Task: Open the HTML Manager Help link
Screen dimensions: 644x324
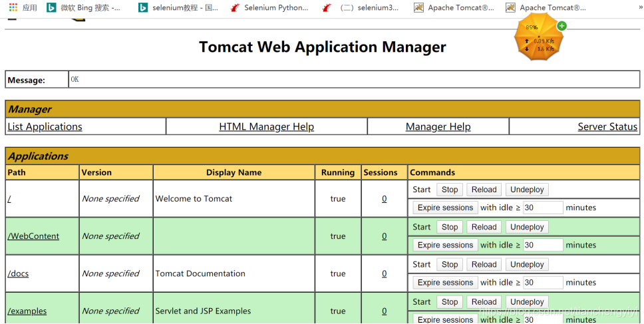Action: [x=267, y=126]
